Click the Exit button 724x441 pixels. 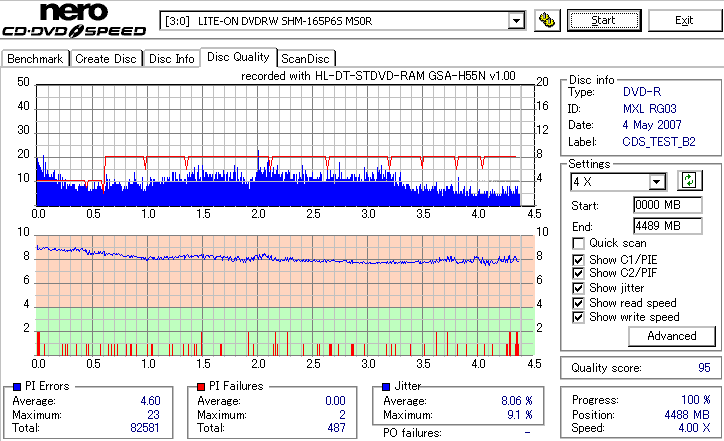click(x=684, y=20)
